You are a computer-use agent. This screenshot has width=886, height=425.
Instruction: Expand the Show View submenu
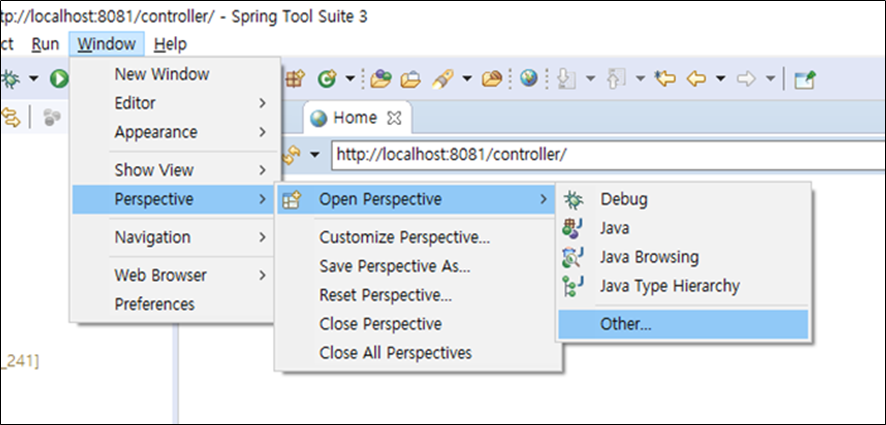pyautogui.click(x=175, y=170)
